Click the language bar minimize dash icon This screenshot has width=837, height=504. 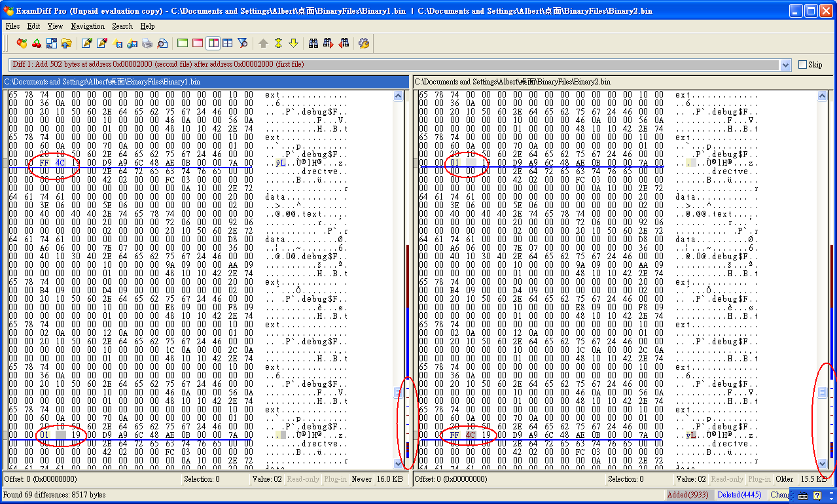pyautogui.click(x=831, y=492)
